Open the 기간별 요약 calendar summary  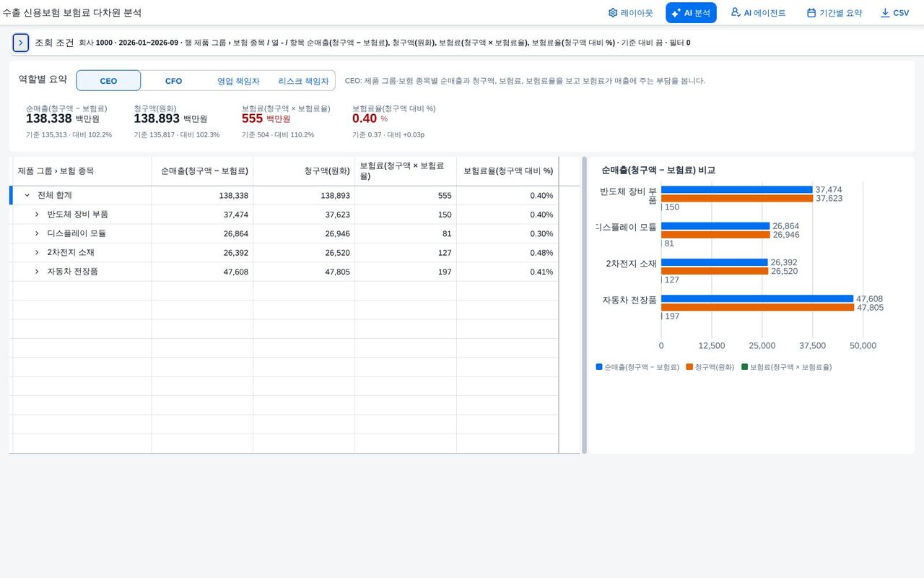tap(834, 13)
